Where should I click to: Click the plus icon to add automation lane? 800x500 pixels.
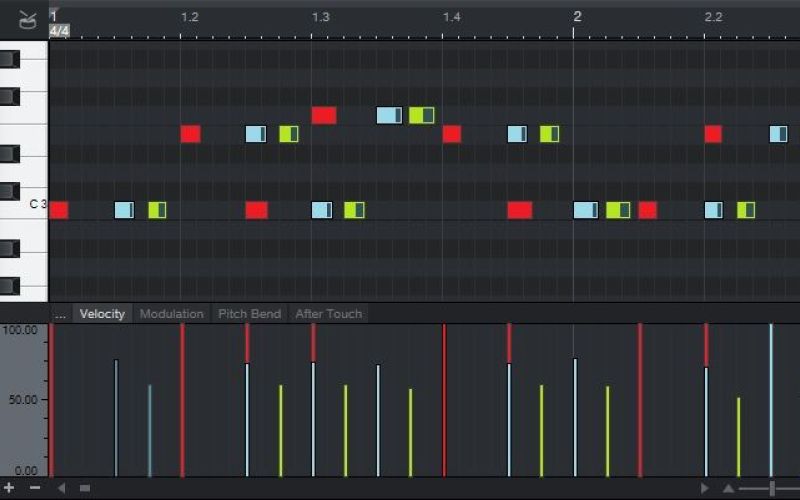10,488
